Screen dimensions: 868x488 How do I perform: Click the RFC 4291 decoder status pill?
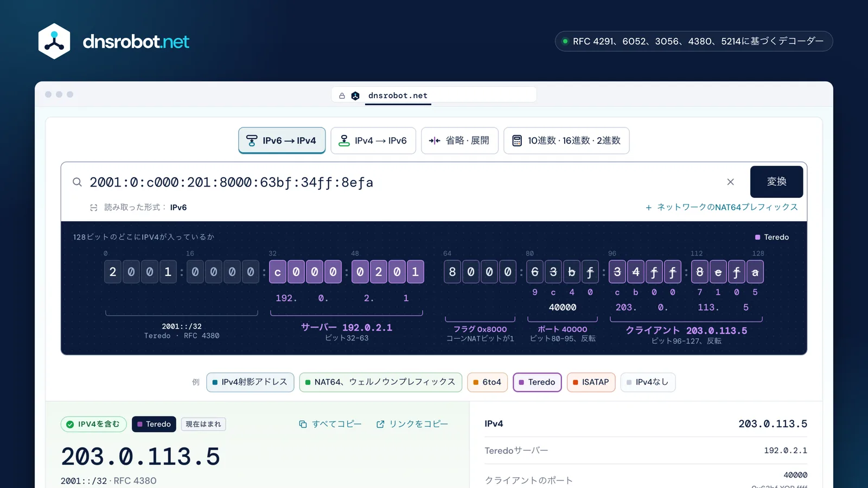694,41
